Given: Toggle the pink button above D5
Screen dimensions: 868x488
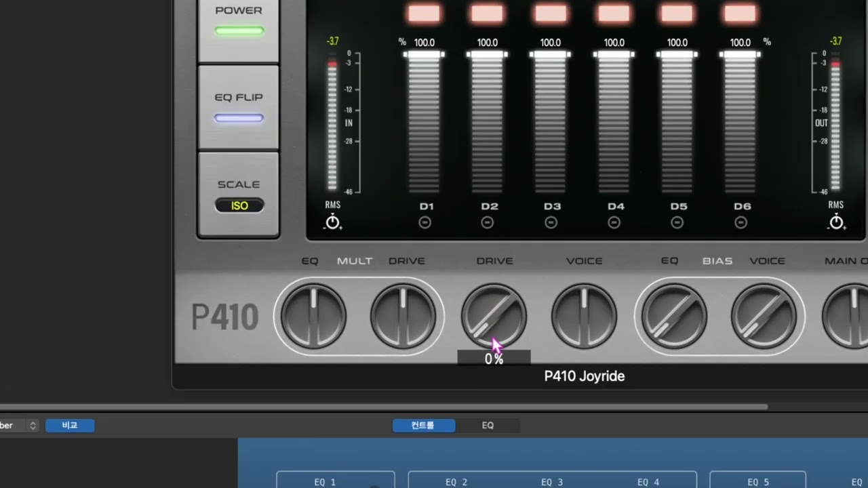Looking at the screenshot, I should [x=677, y=13].
